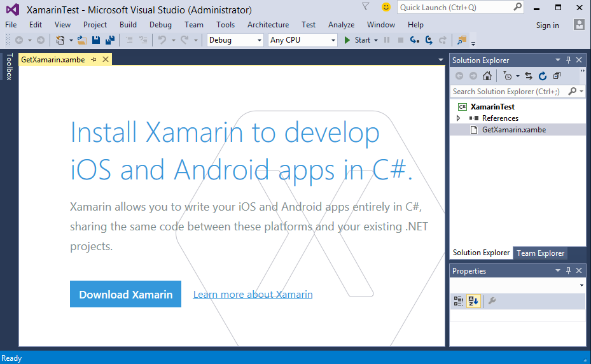This screenshot has height=364, width=591.
Task: Click the Open File folder icon
Action: click(82, 40)
